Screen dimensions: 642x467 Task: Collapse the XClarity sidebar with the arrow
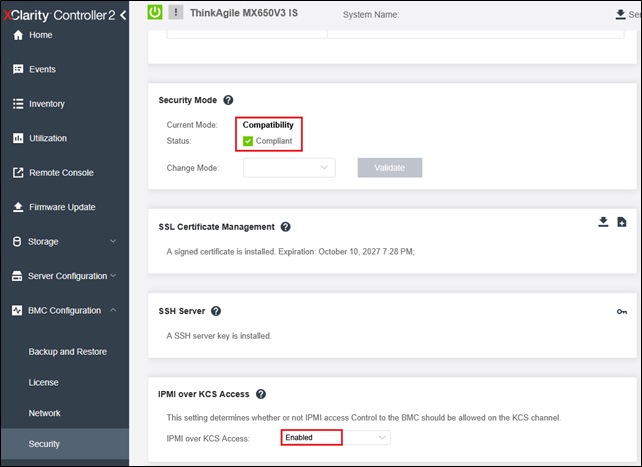click(x=123, y=16)
